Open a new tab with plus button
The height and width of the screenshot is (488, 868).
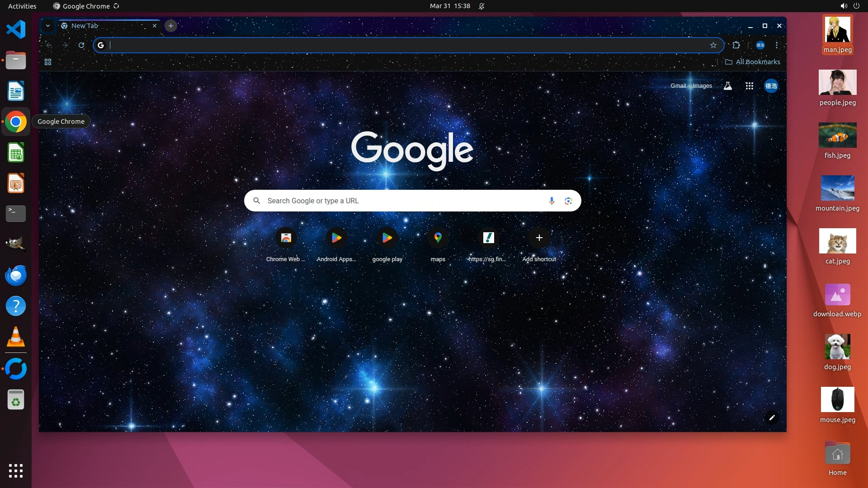click(170, 26)
